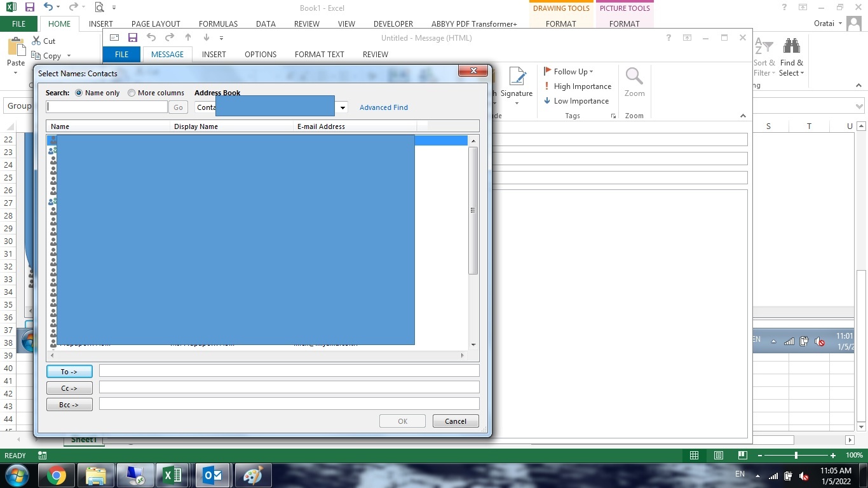Open the FORMAT TEXT tab

[319, 54]
